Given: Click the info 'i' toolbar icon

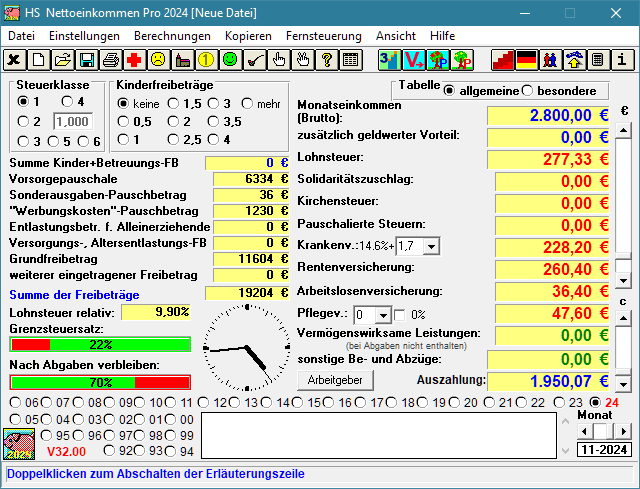Looking at the screenshot, I should pyautogui.click(x=621, y=60).
